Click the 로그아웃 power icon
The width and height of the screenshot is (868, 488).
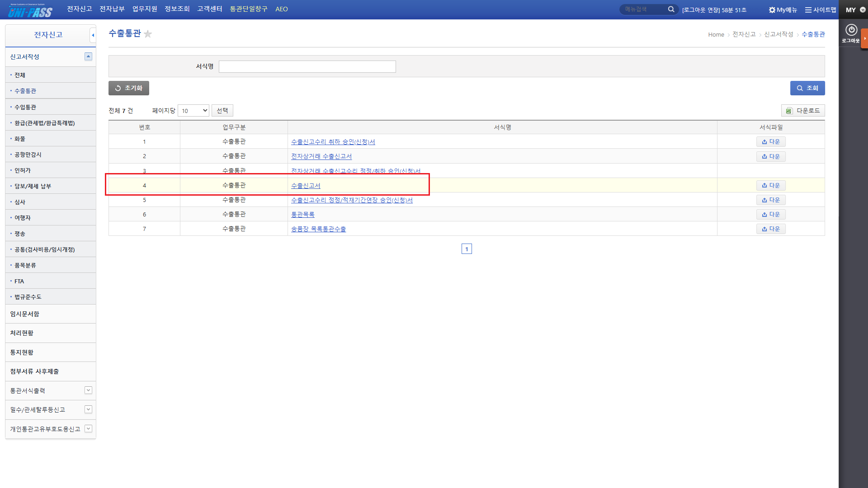(851, 30)
